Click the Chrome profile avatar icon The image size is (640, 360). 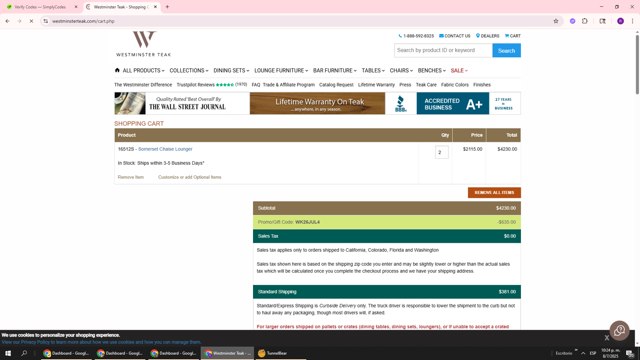coord(620,21)
